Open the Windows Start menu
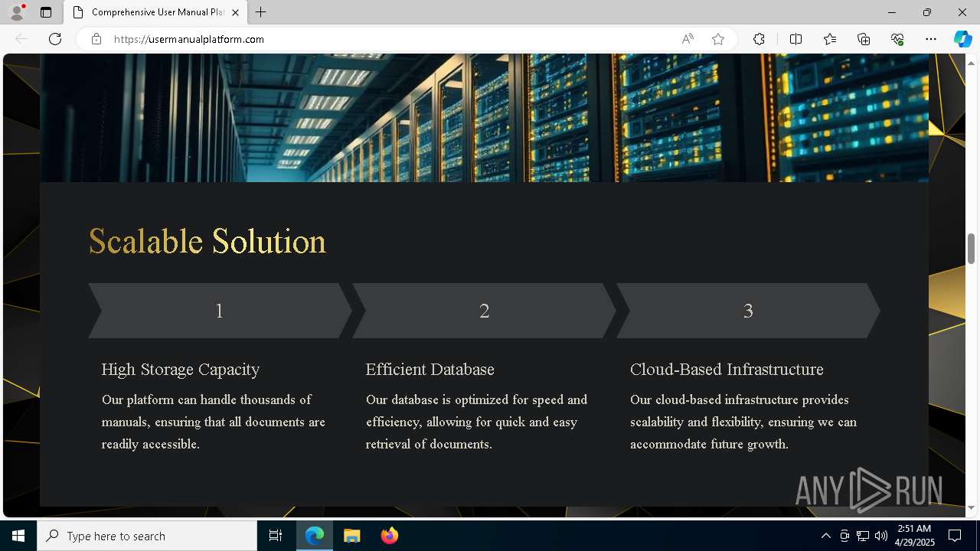This screenshot has height=551, width=980. 18,536
